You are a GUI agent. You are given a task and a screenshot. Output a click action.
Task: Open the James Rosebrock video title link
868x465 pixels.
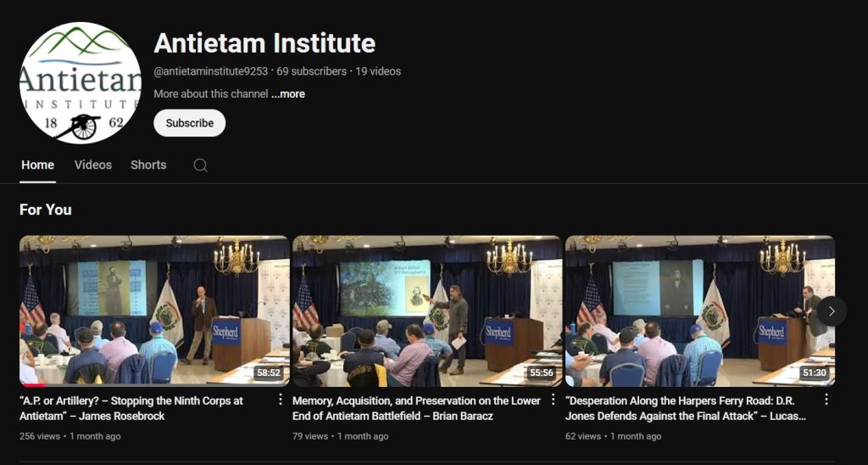pos(131,408)
